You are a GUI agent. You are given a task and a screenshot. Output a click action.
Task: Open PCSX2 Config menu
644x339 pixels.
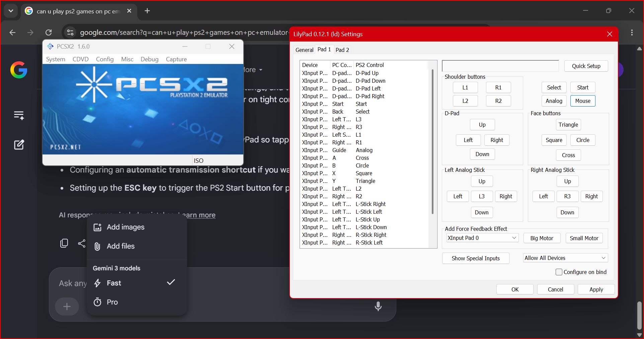(105, 59)
